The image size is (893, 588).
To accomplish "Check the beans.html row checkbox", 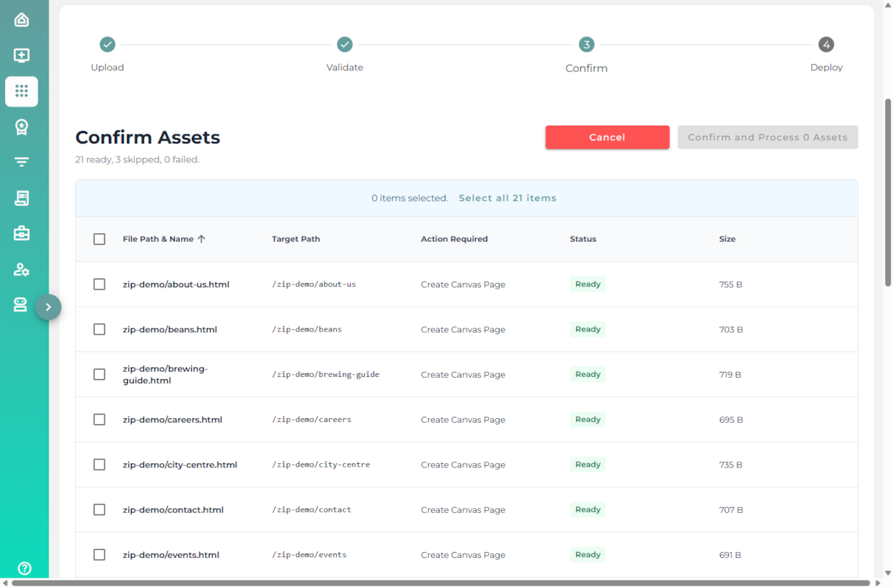I will point(99,329).
